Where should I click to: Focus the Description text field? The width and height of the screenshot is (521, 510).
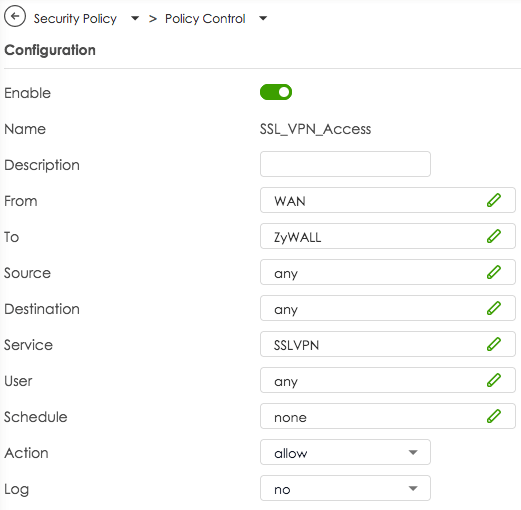click(x=345, y=164)
